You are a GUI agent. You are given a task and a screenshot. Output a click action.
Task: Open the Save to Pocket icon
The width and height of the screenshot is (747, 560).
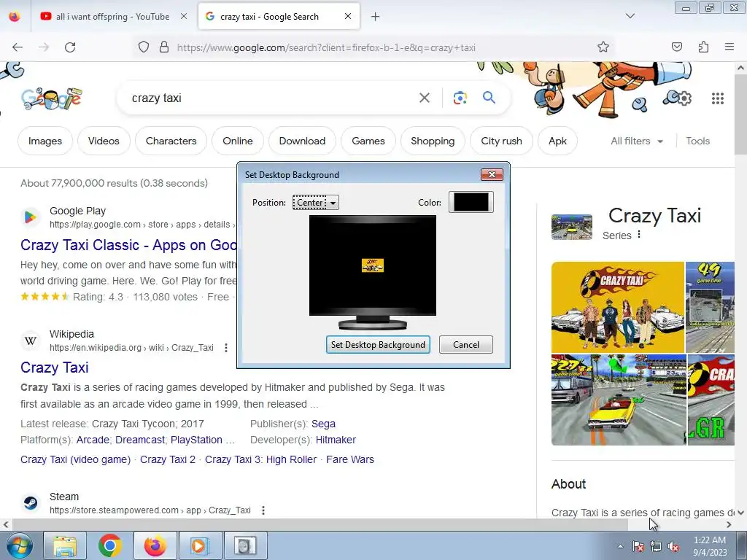pyautogui.click(x=676, y=47)
